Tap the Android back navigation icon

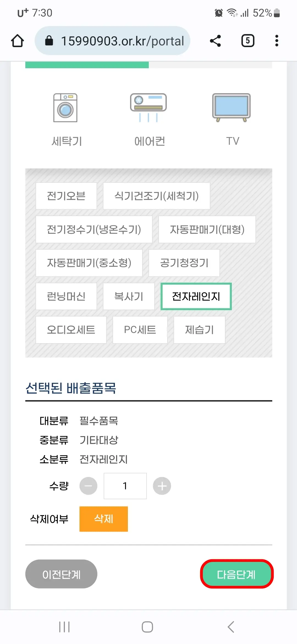click(230, 627)
